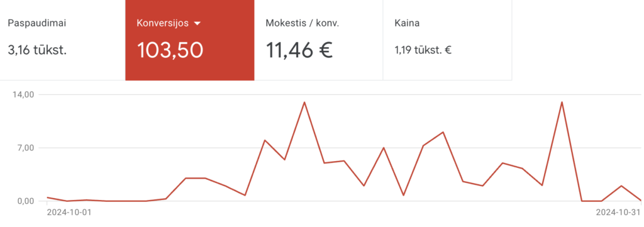Click the chart line's starting point at October 1
644x227 pixels.
(48, 197)
